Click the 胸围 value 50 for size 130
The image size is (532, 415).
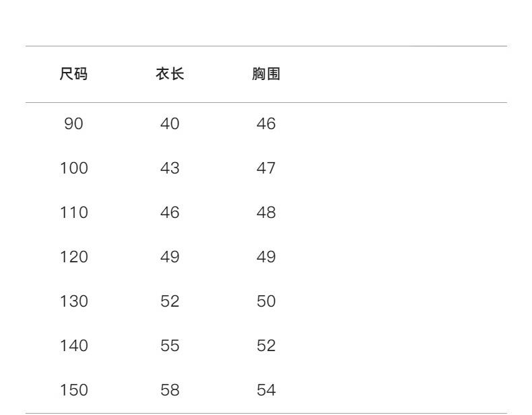pos(266,302)
